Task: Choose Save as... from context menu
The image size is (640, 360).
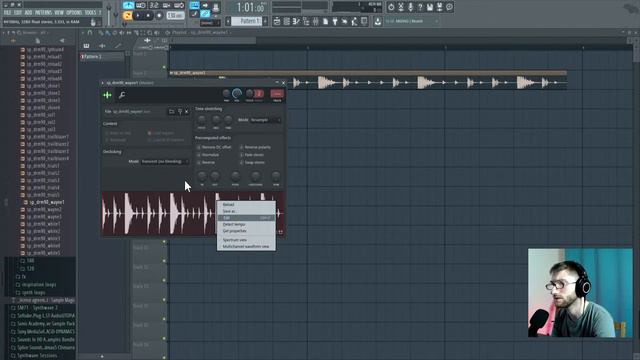Action: (246, 211)
